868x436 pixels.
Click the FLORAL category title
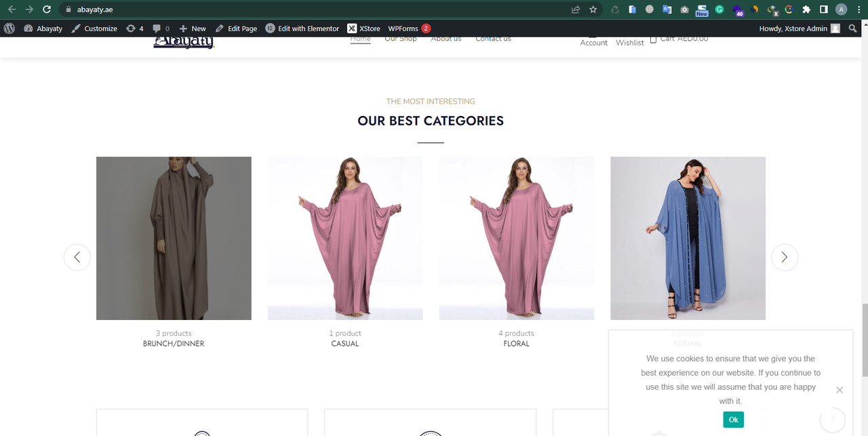coord(517,344)
